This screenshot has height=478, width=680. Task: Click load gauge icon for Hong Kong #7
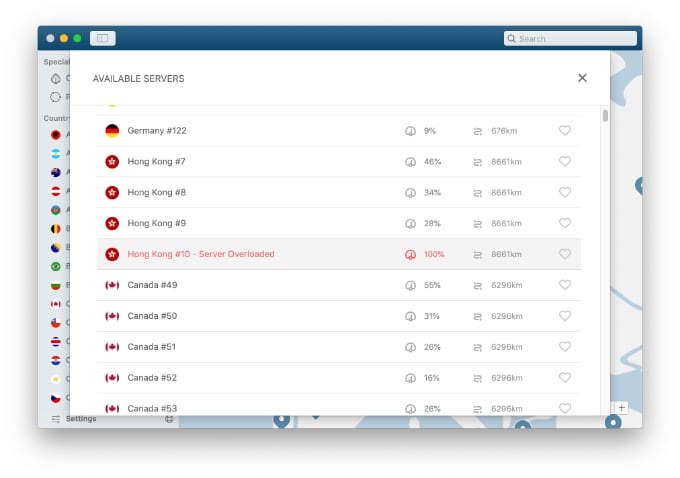click(x=410, y=162)
